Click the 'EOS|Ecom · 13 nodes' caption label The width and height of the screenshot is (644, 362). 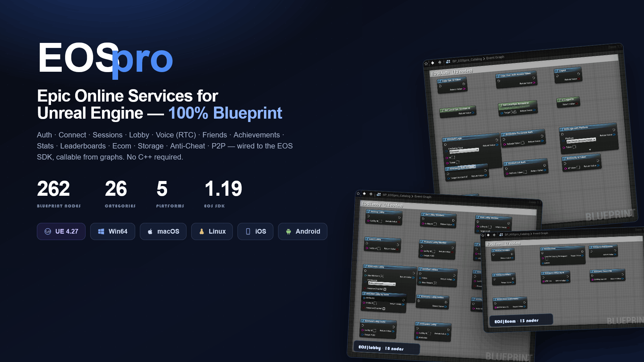(x=521, y=320)
